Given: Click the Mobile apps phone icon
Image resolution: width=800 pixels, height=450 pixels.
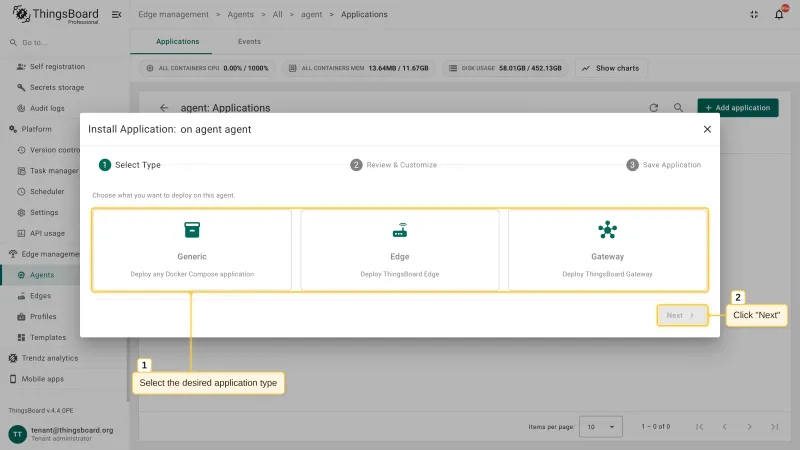Looking at the screenshot, I should [x=13, y=379].
